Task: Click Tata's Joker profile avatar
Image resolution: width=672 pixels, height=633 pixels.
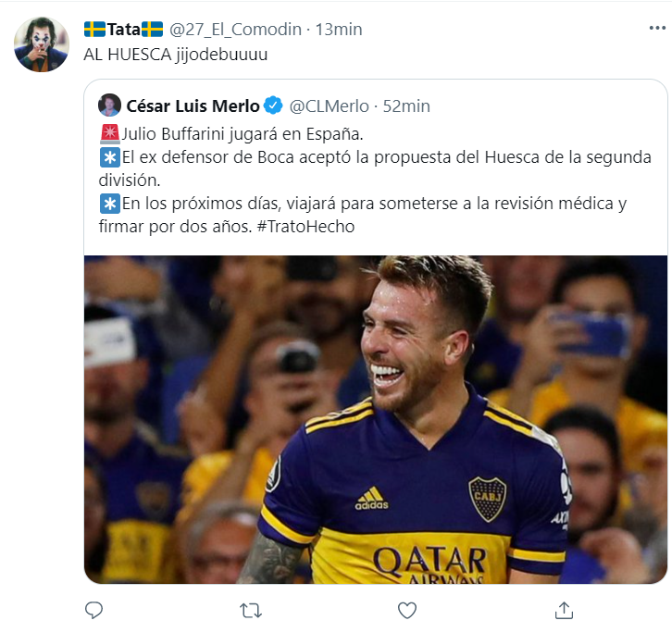Action: pyautogui.click(x=42, y=43)
